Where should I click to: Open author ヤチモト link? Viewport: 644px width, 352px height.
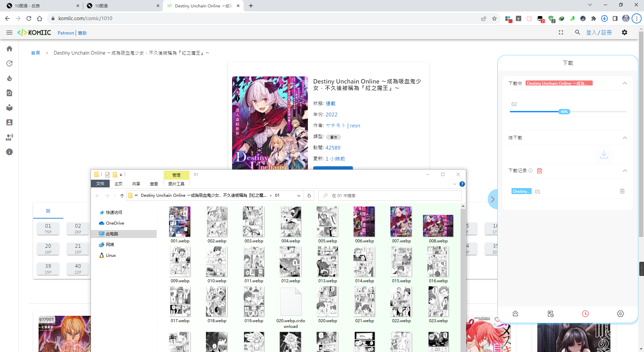click(x=335, y=125)
